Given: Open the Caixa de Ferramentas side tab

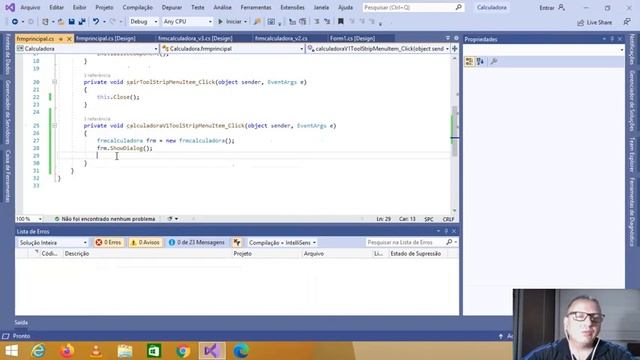Looking at the screenshot, I should click(8, 176).
